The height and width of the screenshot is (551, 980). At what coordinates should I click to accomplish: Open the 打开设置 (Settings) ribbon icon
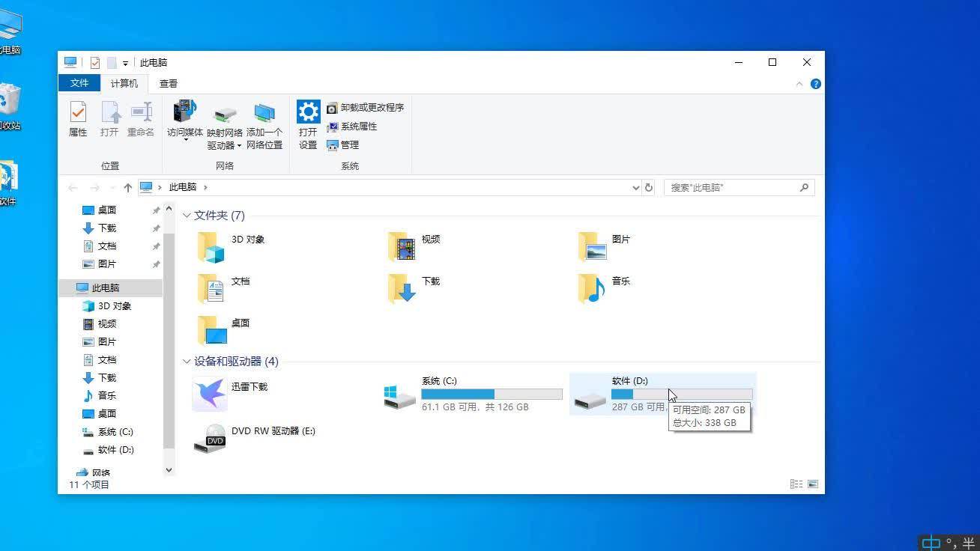coord(307,120)
